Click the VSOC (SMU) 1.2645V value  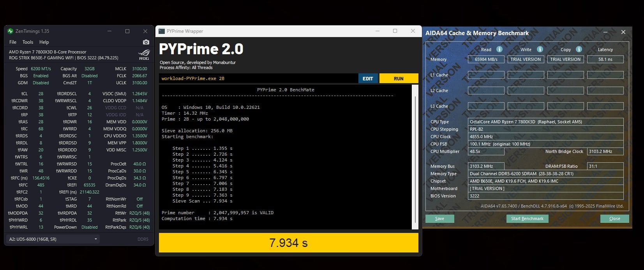pyautogui.click(x=139, y=94)
